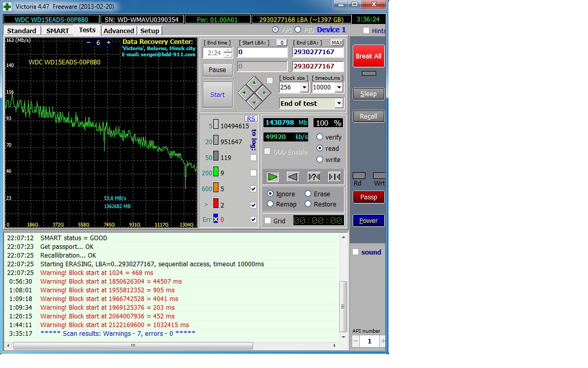This screenshot has height=368, width=588.
Task: Select the Erase radio option
Action: (x=308, y=194)
